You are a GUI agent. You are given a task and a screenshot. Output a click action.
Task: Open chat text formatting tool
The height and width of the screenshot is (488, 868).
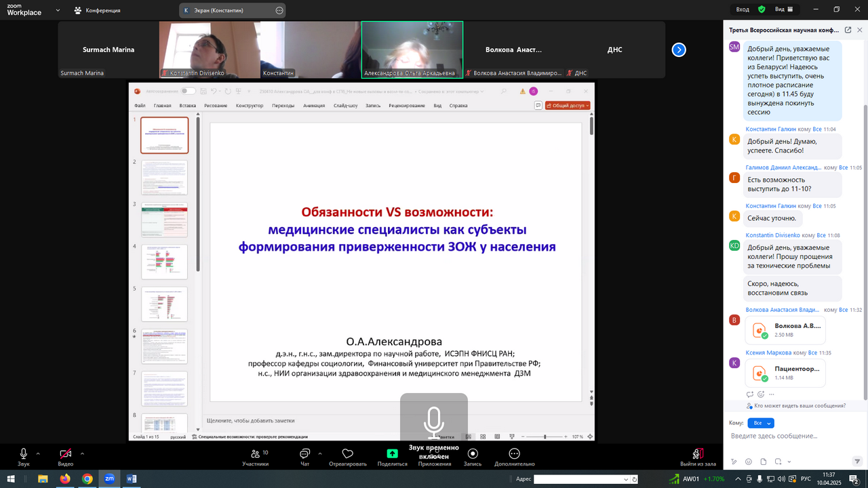click(x=734, y=462)
